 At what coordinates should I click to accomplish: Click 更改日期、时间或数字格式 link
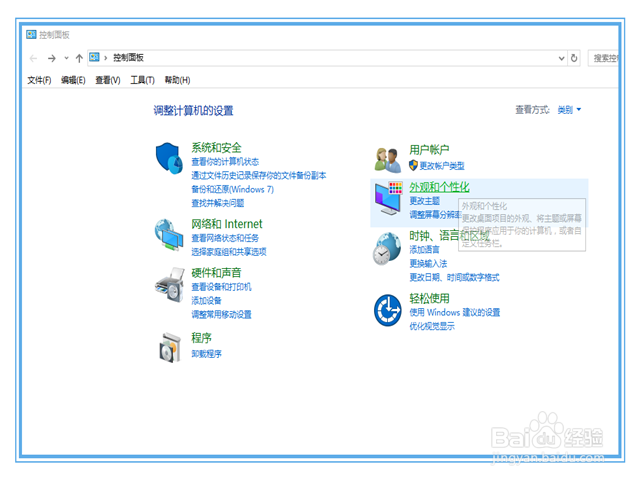454,278
